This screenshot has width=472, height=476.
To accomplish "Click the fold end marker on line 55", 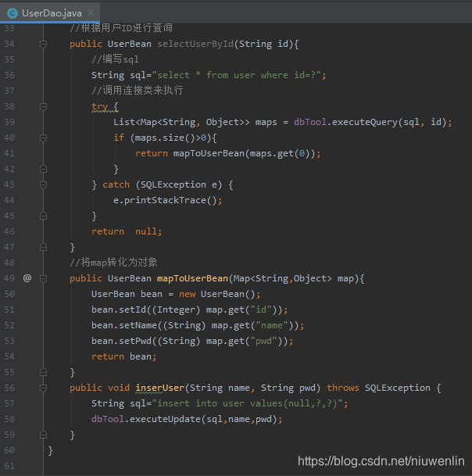I will click(x=44, y=372).
